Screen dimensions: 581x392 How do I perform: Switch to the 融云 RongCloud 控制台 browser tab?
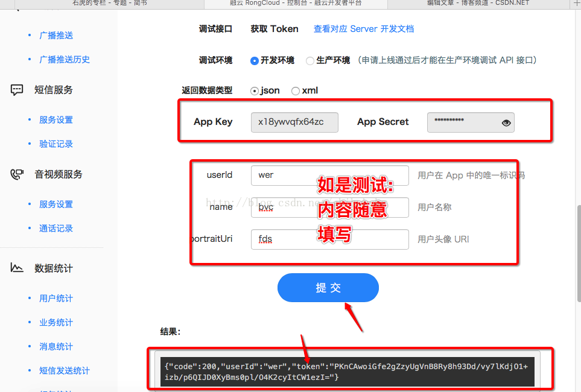click(x=296, y=4)
